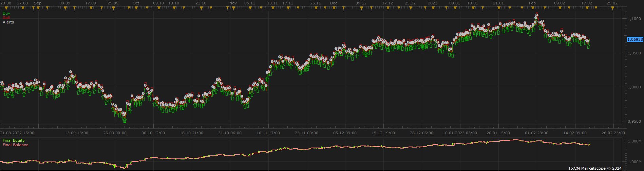Viewport: 644px width, 171px height.
Task: Click the yellow timeline marker under 09.12
Action: [x=361, y=8]
